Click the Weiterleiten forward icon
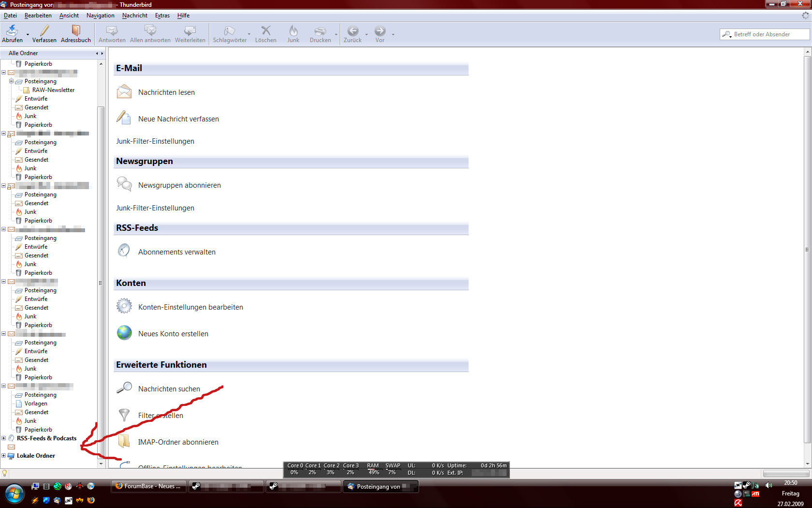Image resolution: width=812 pixels, height=508 pixels. click(x=190, y=30)
